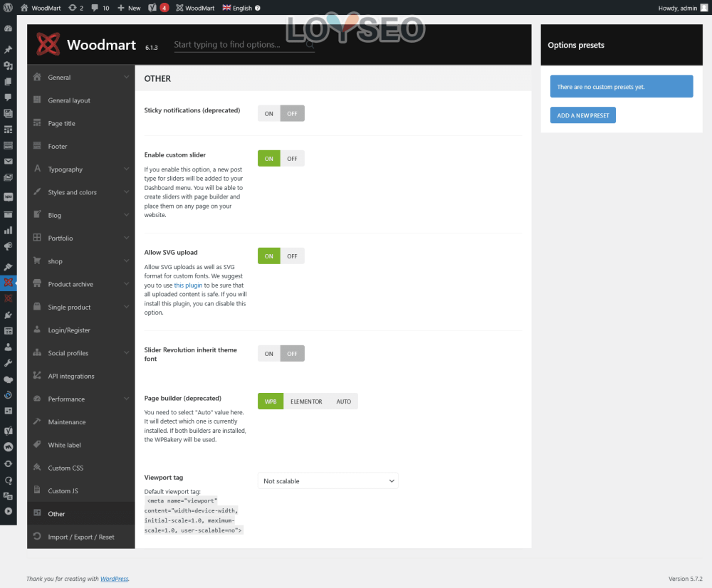Open Page title settings
Image resolution: width=712 pixels, height=588 pixels.
coord(81,123)
